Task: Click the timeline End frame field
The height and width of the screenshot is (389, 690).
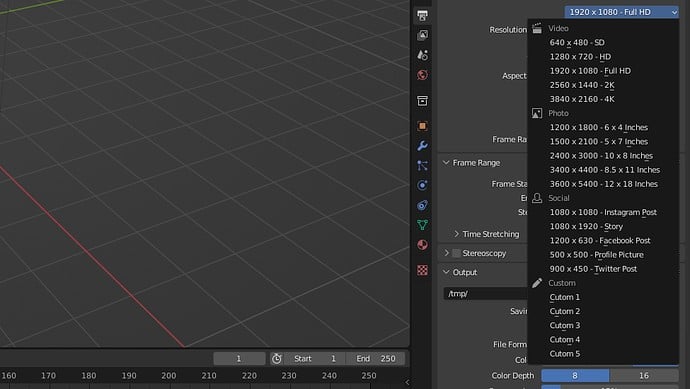Action: click(375, 359)
